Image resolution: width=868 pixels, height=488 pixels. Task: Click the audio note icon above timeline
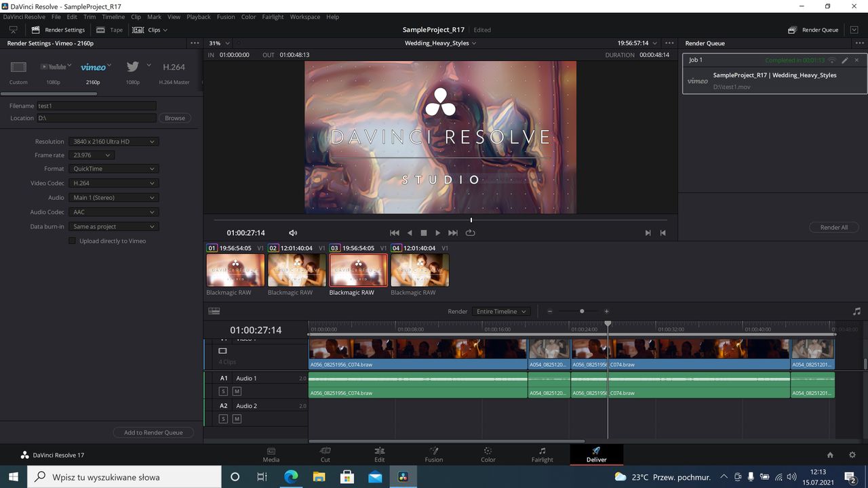[856, 311]
